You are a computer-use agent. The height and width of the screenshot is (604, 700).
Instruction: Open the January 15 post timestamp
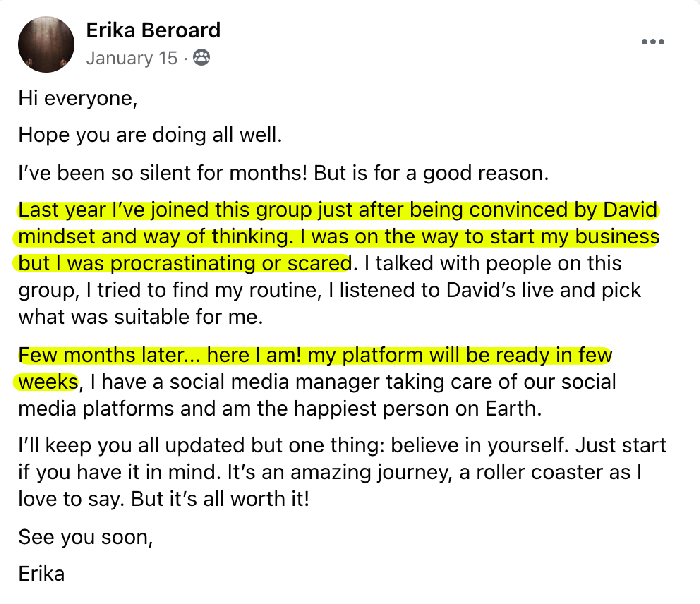coord(132,58)
